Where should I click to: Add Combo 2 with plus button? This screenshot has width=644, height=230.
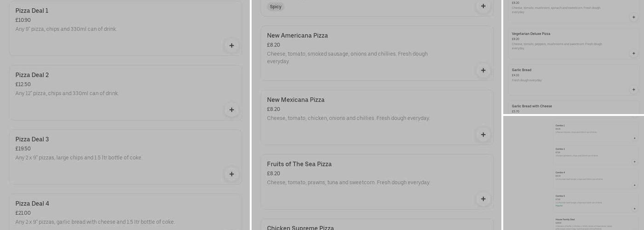pos(634,161)
